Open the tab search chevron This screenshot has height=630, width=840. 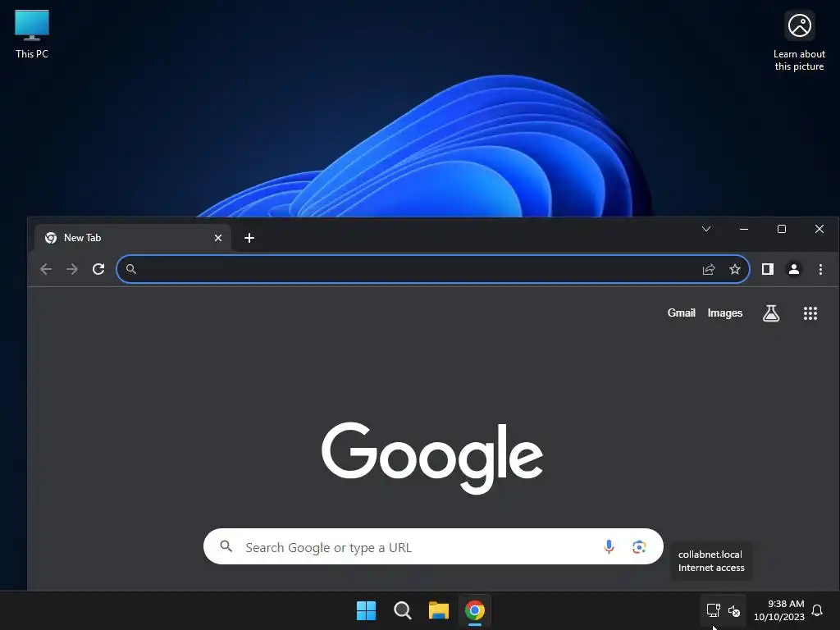(706, 229)
